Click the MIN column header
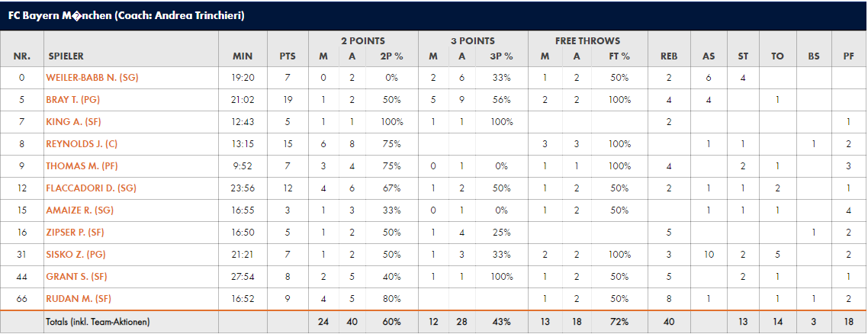Image resolution: width=868 pixels, height=334 pixels. point(243,56)
